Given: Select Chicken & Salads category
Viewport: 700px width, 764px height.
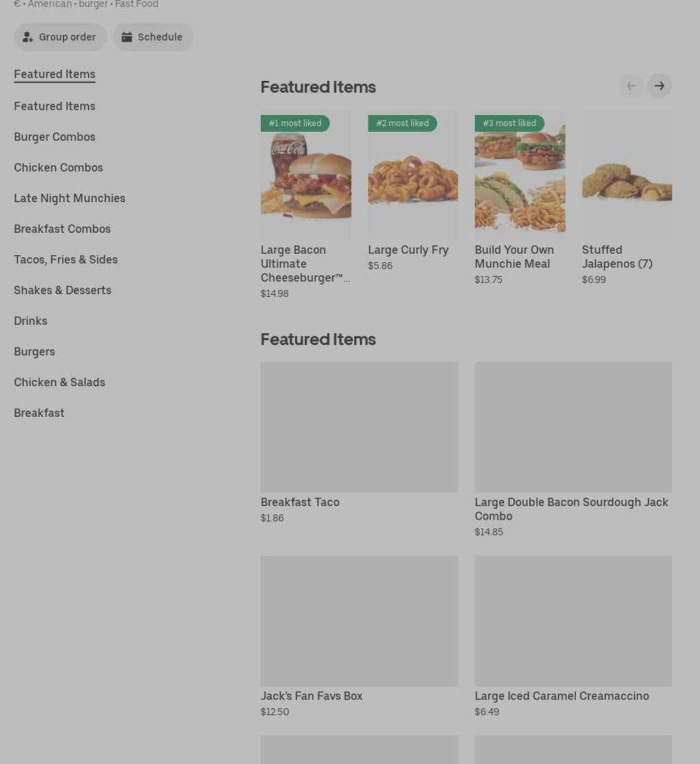Looking at the screenshot, I should (x=59, y=382).
